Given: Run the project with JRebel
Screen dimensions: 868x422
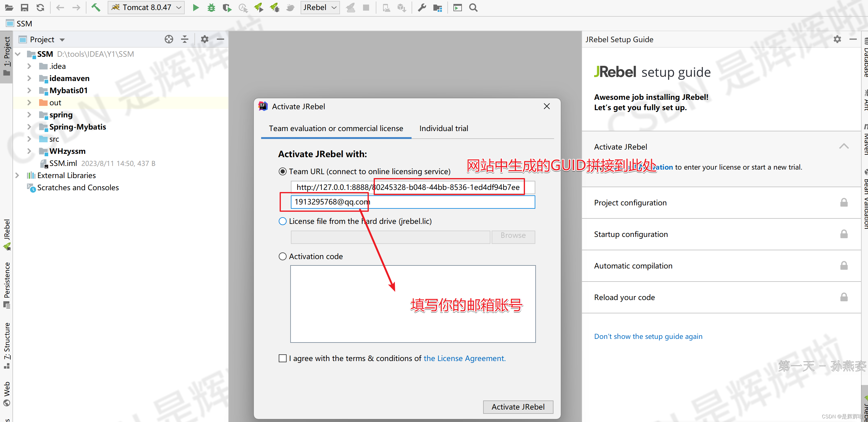Looking at the screenshot, I should click(x=259, y=7).
